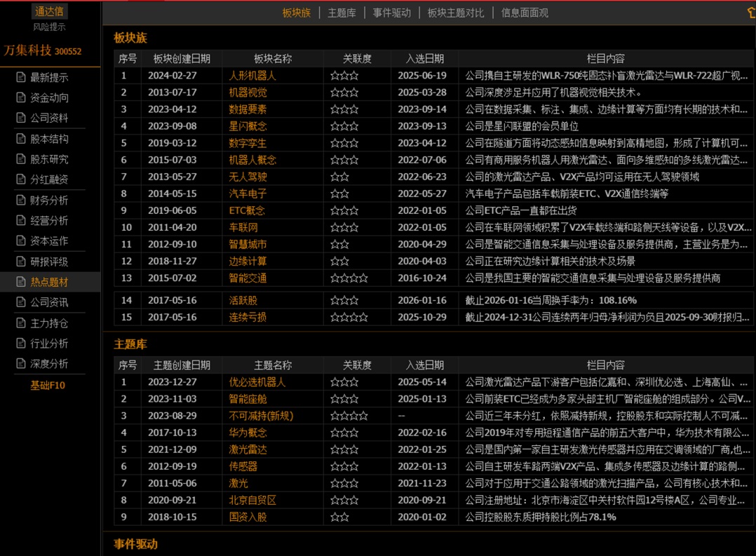This screenshot has width=756, height=556.
Task: Open the 数据要素 sector link
Action: click(x=248, y=109)
